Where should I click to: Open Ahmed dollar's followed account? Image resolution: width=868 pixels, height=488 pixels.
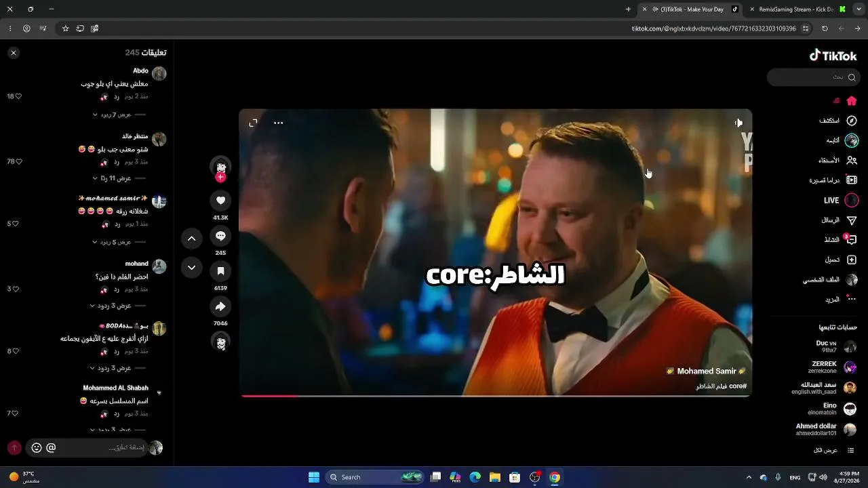[827, 430]
